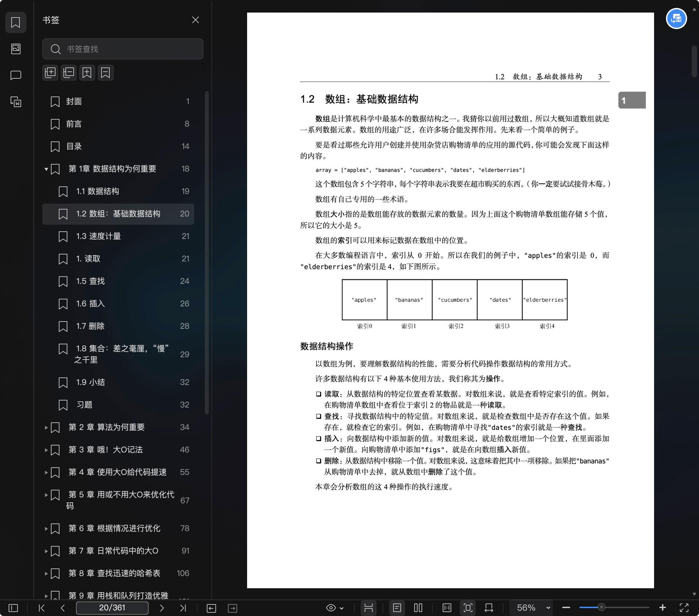
Task: Fit page to width
Action: 489,608
